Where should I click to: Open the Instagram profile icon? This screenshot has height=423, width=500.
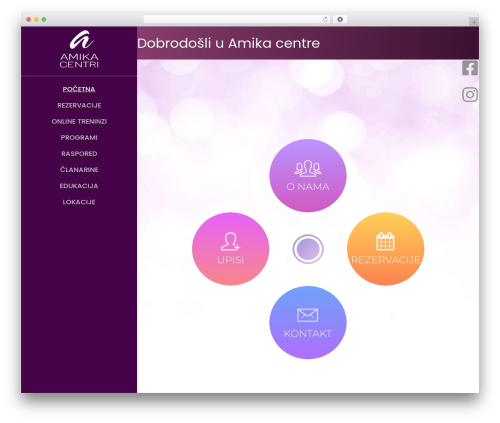click(470, 94)
